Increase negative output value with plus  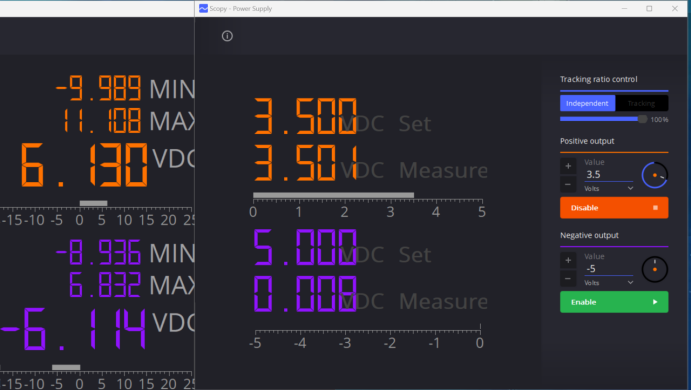point(568,260)
